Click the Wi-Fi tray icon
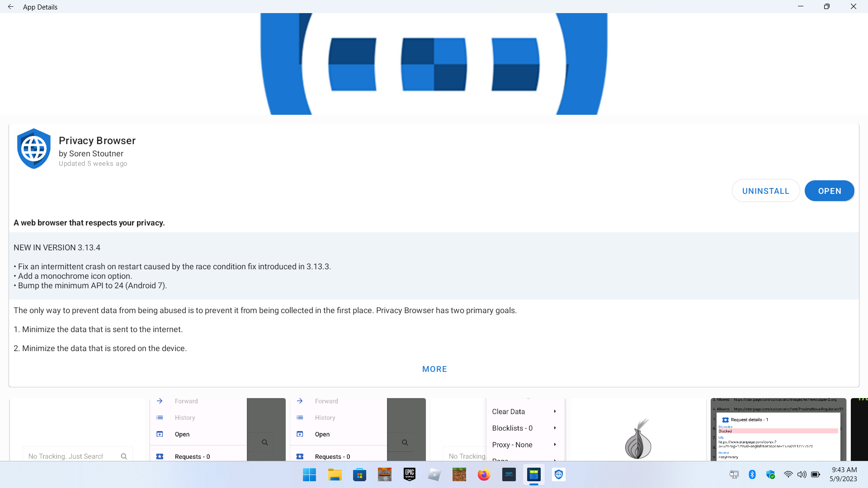 tap(788, 474)
